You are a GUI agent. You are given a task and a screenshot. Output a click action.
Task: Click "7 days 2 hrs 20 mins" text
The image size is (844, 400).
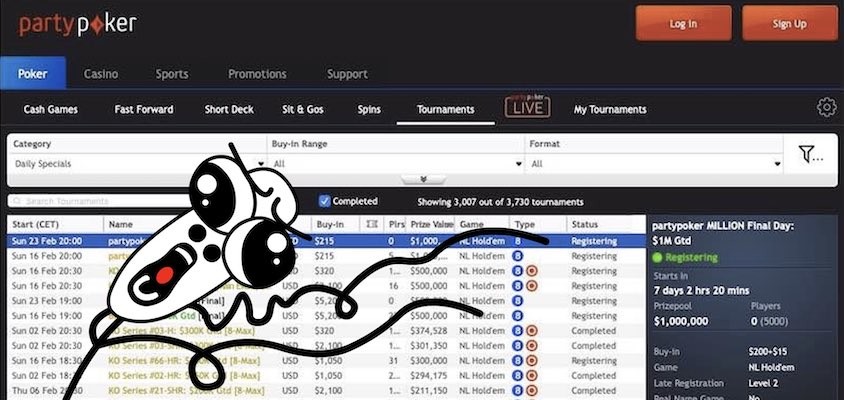click(701, 291)
